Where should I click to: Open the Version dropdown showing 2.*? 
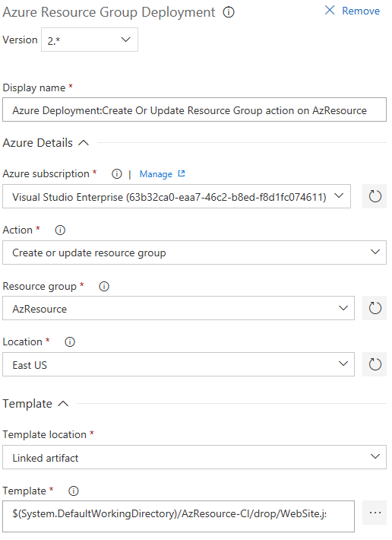[x=90, y=40]
